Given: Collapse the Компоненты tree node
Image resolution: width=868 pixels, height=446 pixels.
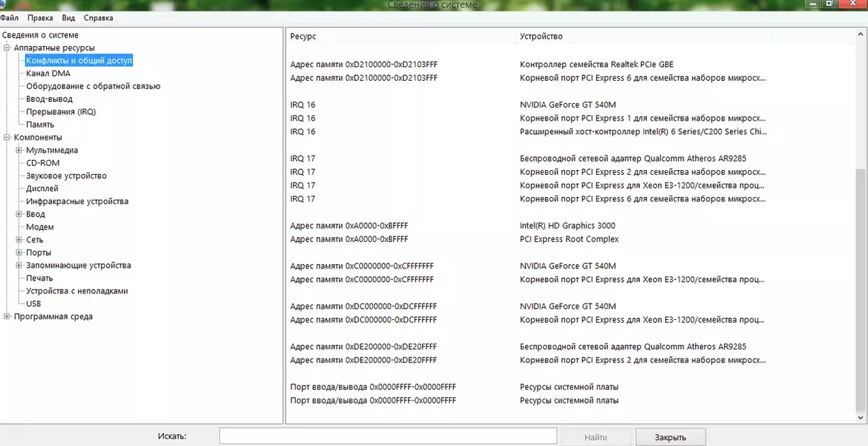Looking at the screenshot, I should 7,137.
